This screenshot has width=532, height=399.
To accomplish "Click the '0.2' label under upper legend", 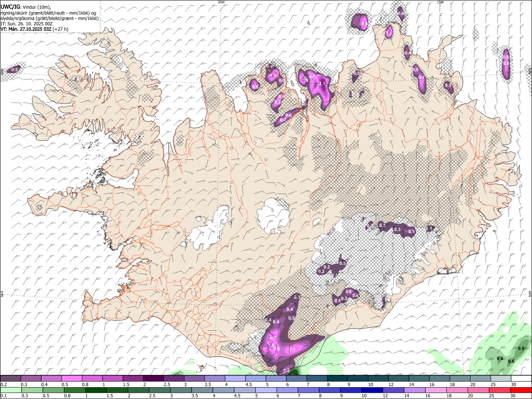I will pyautogui.click(x=4, y=384).
